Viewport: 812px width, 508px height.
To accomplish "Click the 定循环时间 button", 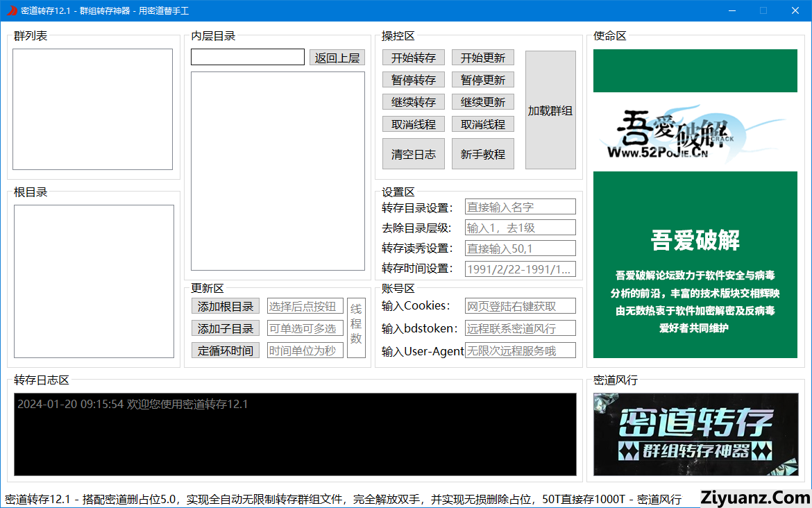I will [226, 350].
